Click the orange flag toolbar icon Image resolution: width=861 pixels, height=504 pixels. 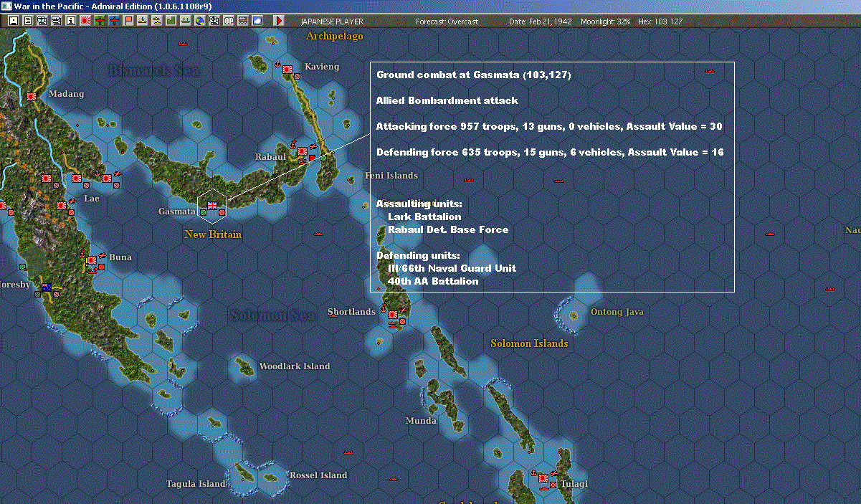(x=128, y=21)
